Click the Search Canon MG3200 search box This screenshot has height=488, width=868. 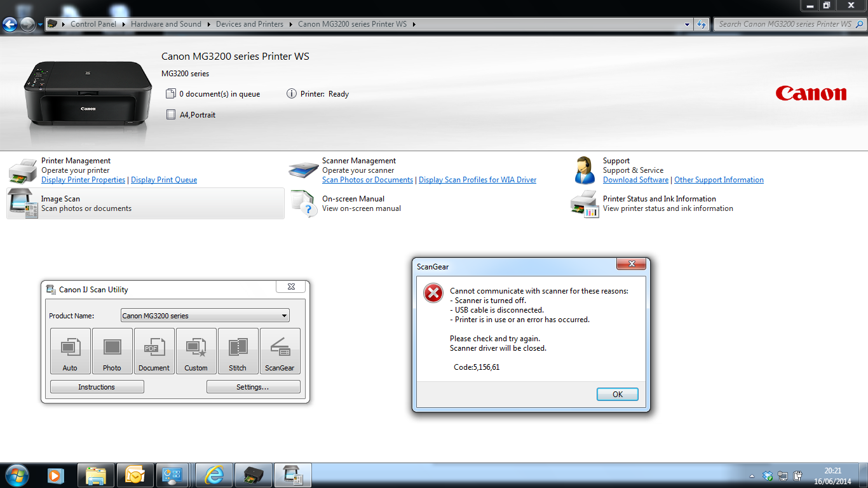(x=785, y=24)
